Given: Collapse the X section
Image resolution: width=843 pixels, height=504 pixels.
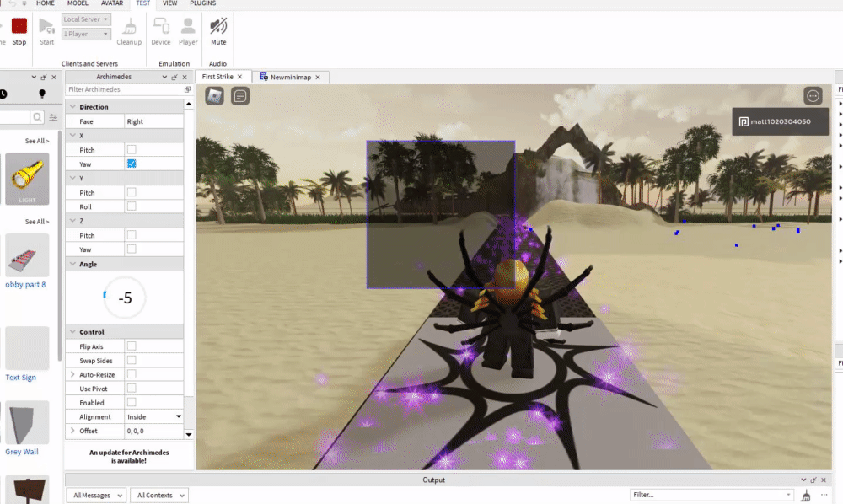Looking at the screenshot, I should pyautogui.click(x=72, y=135).
